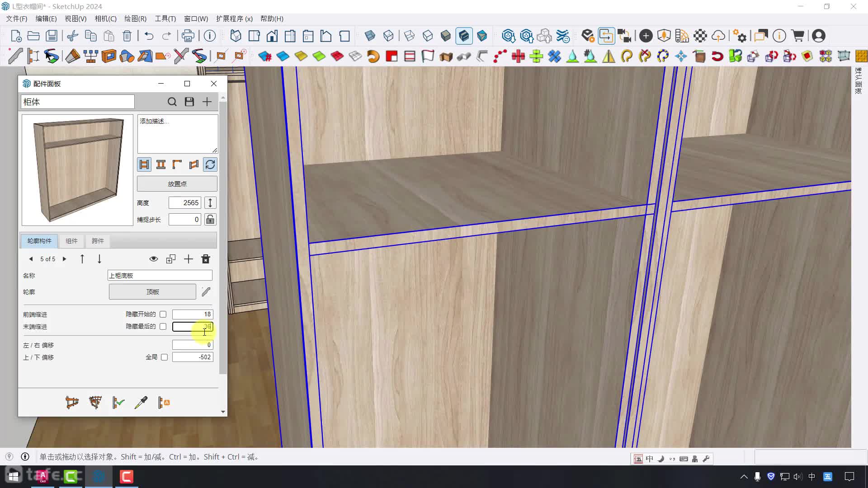This screenshot has width=868, height=488.
Task: Switch to Front view house icon
Action: (272, 36)
